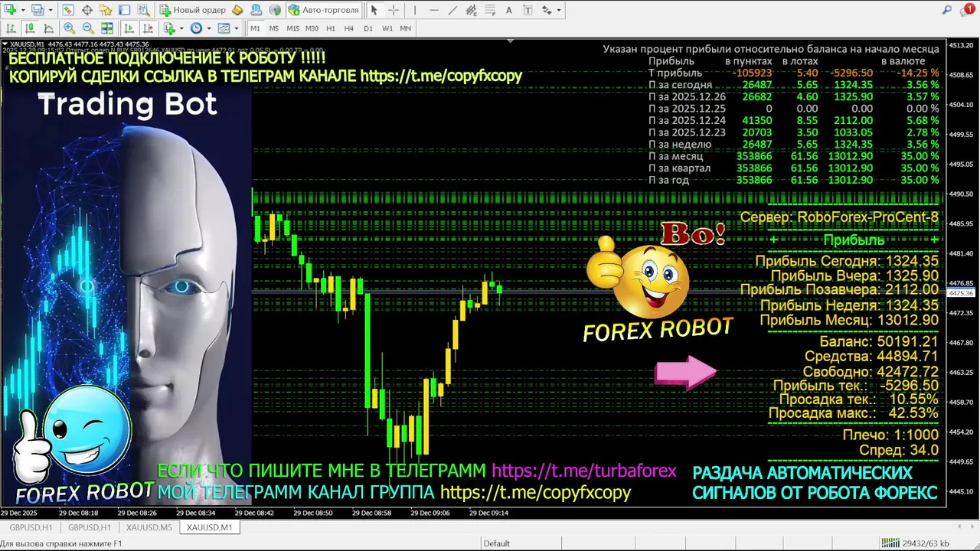
Task: Select the arrow cursor tool
Action: click(x=374, y=10)
